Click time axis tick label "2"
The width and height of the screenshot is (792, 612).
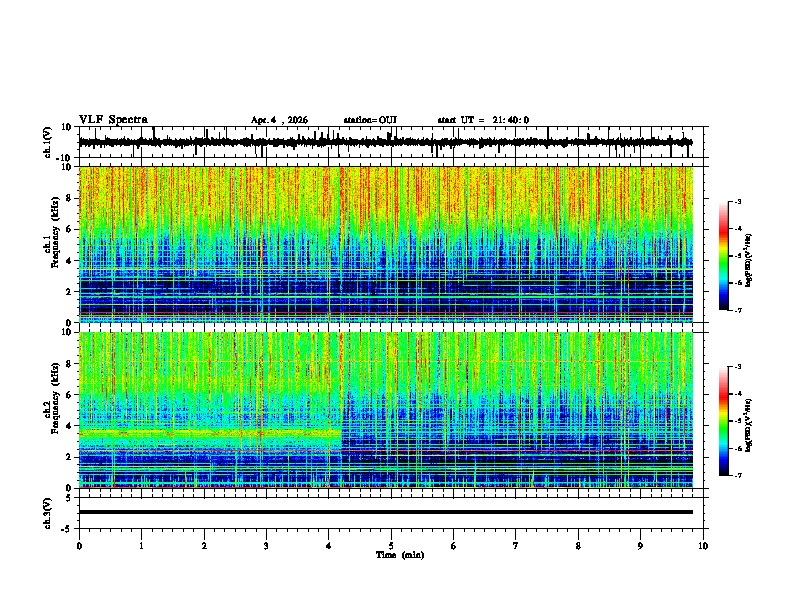coord(204,546)
